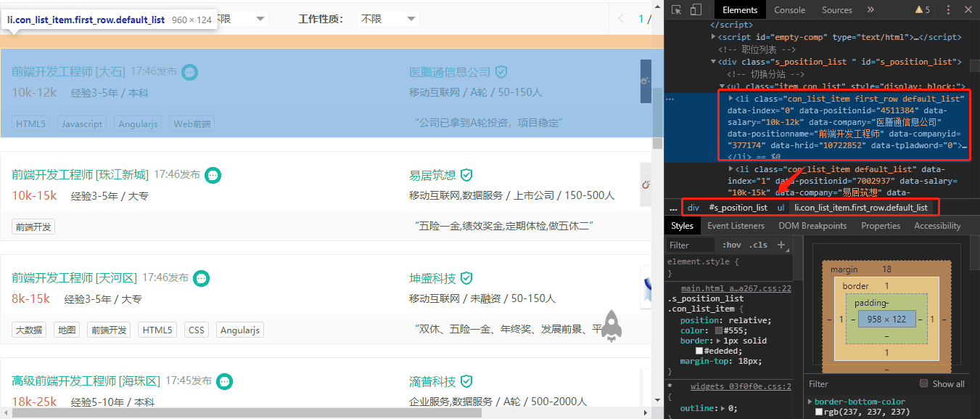980x419 pixels.
Task: Select the Styles sub-tab
Action: tap(683, 226)
